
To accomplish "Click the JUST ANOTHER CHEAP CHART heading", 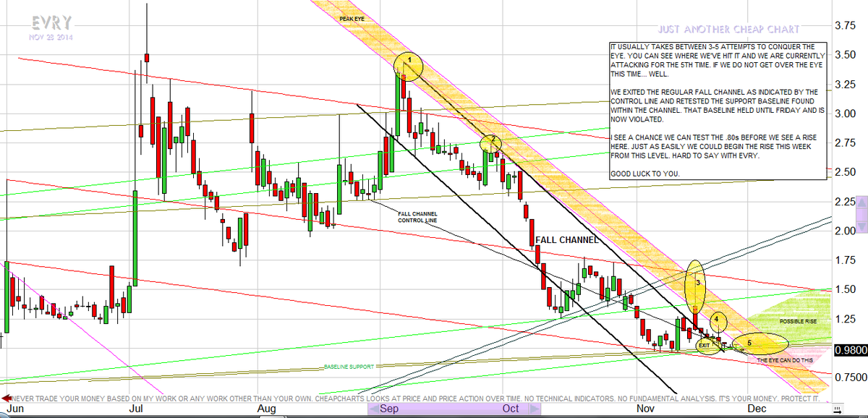I will click(x=728, y=30).
